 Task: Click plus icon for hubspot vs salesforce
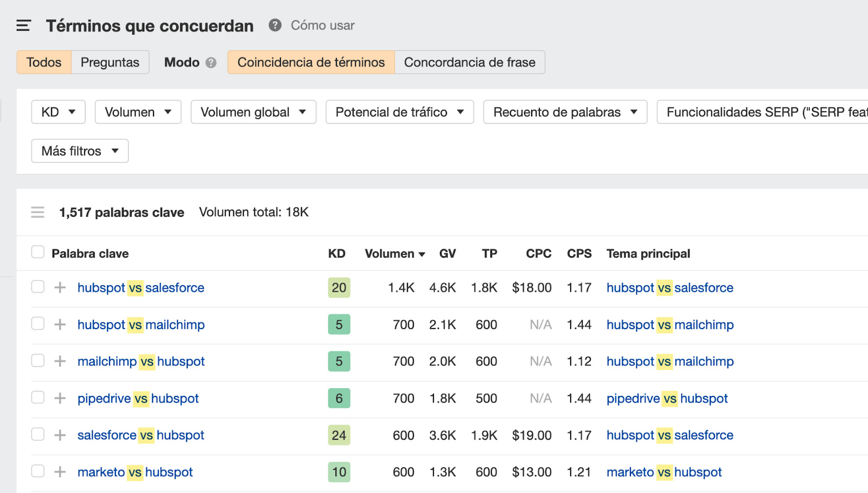tap(60, 288)
